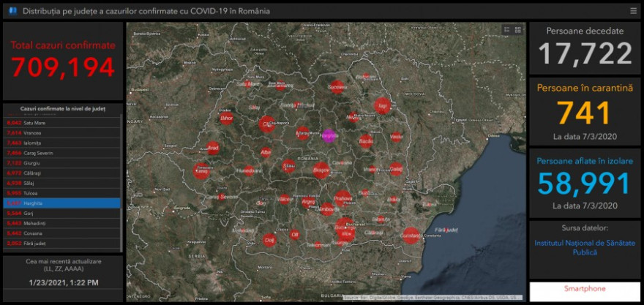Open the hamburger menu in the header
Screen dimensions: 644x305
(633, 11)
